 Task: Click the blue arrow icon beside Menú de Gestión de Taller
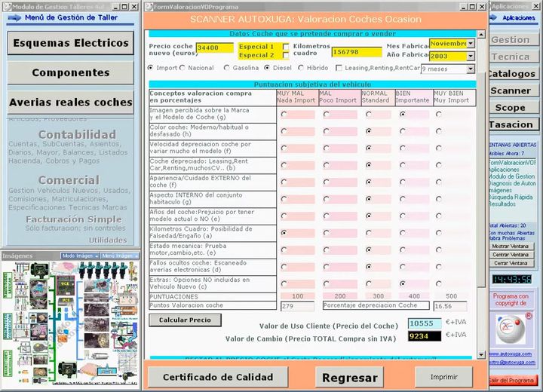[14, 17]
